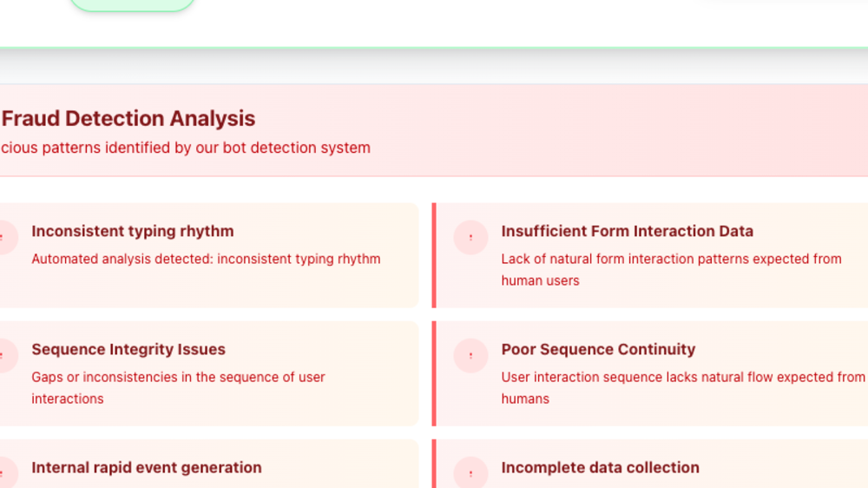Click warning icon beside Poor Sequence Continuity
The height and width of the screenshot is (488, 868).
click(470, 355)
